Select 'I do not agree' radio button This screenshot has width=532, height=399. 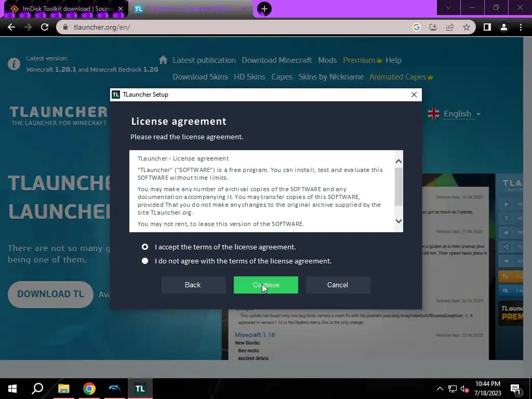coord(145,261)
